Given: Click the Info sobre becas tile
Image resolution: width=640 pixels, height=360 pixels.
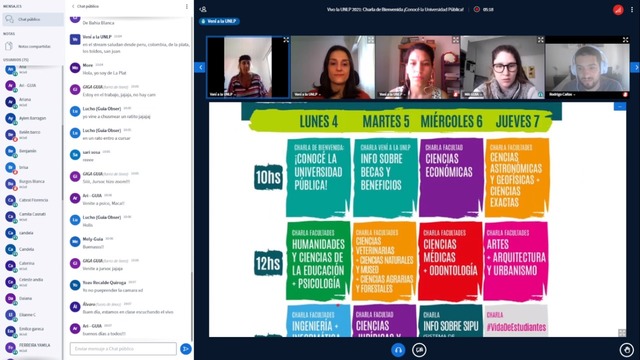Looking at the screenshot, I should pyautogui.click(x=385, y=178).
